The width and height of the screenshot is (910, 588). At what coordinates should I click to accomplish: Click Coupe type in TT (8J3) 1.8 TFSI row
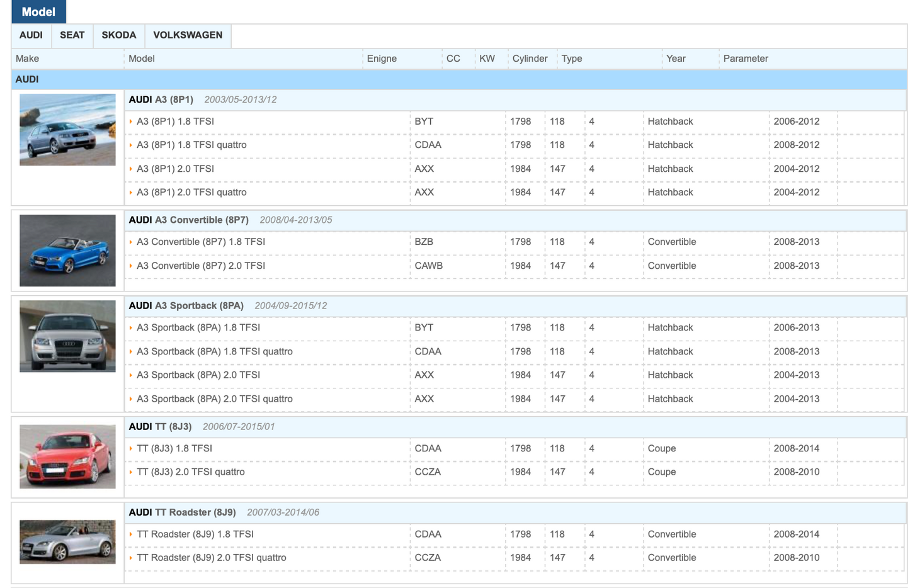point(662,448)
